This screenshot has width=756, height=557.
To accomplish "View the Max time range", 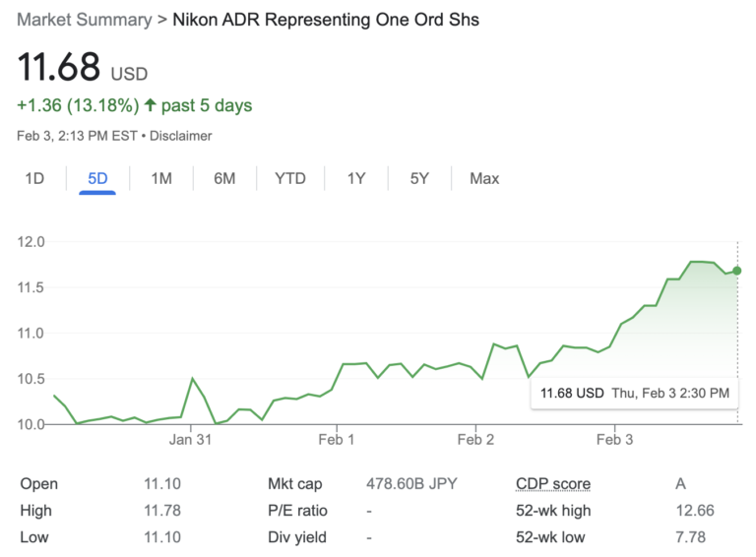I will 484,179.
